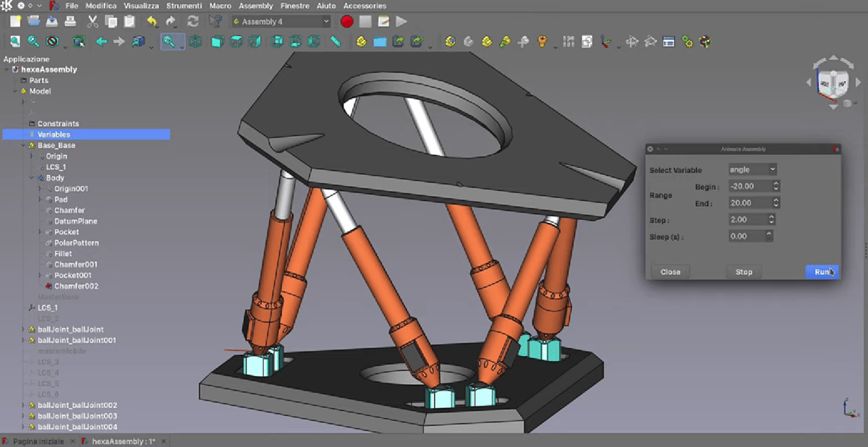Click the Run button in Animate dialog
868x447 pixels.
point(822,272)
